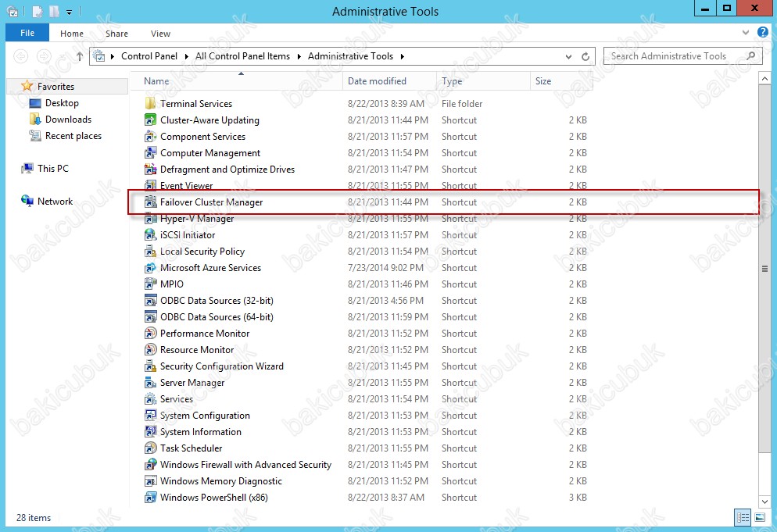Viewport: 777px width, 532px height.
Task: Select the Hyper-V Manager icon
Action: [x=150, y=219]
